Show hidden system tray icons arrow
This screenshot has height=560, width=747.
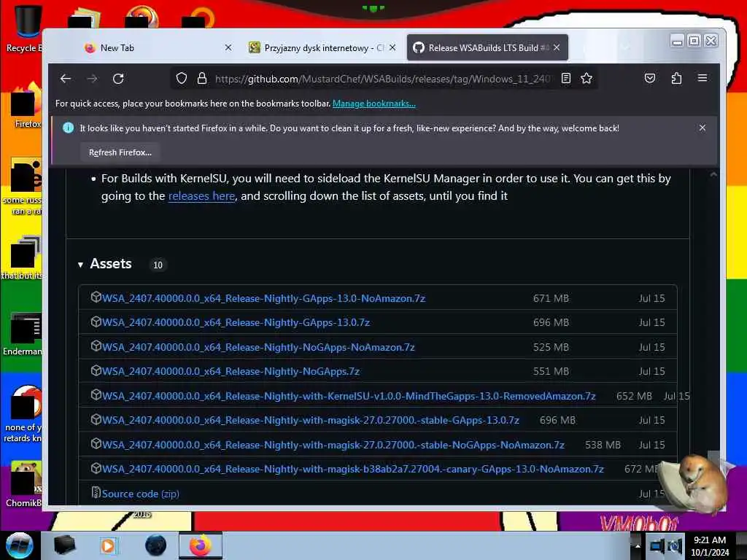(x=638, y=545)
